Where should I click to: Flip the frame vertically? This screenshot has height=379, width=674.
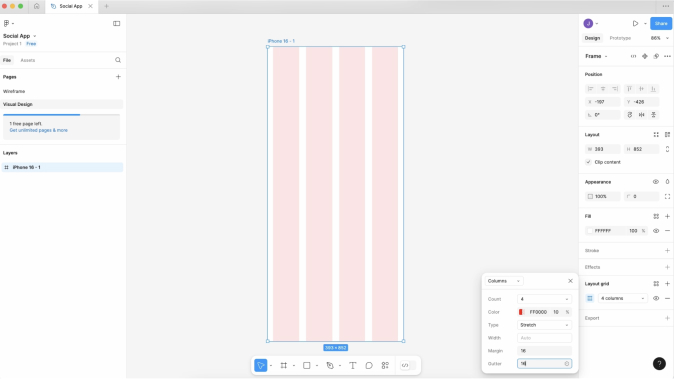click(653, 115)
